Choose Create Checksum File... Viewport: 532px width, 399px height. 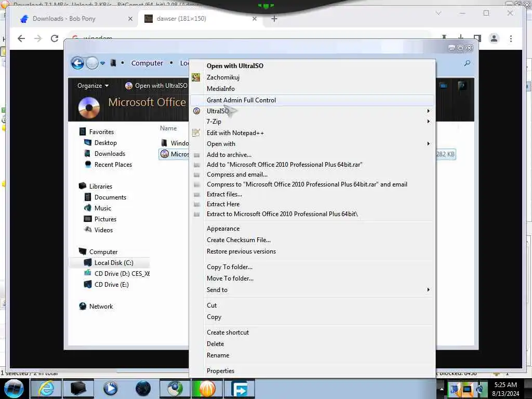point(238,240)
